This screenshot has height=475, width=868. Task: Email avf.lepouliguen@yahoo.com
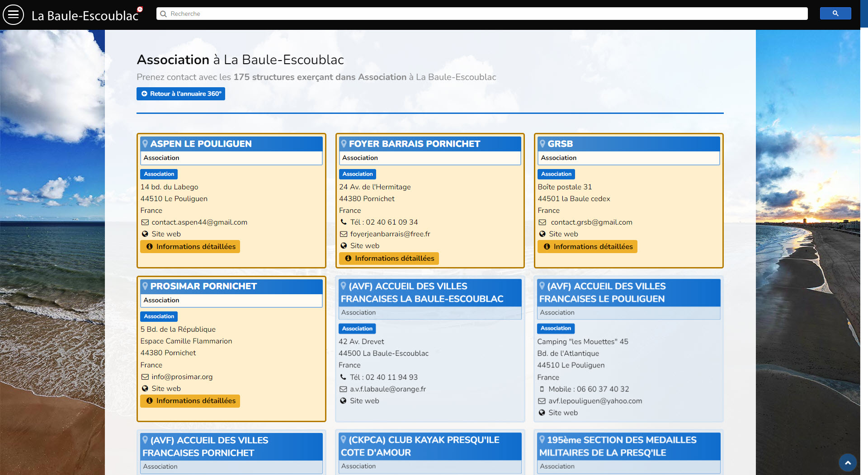(595, 401)
